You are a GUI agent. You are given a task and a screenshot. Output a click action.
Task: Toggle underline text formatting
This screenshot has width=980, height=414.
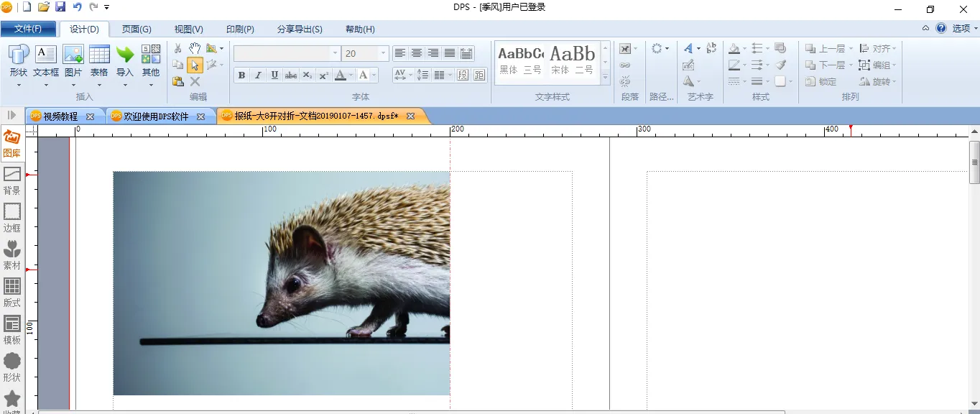pos(274,75)
